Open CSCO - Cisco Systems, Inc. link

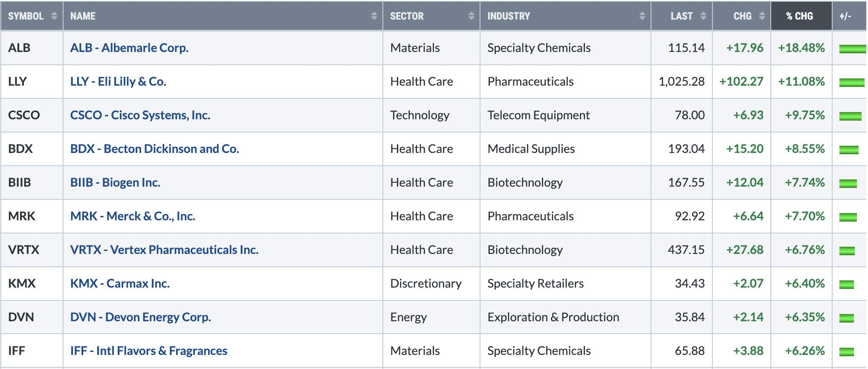(140, 115)
